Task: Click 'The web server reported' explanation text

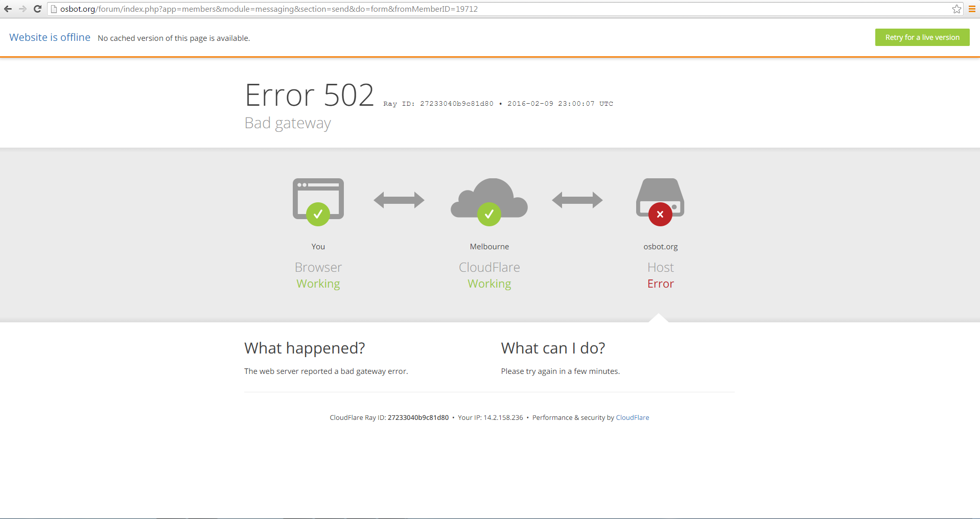Action: [x=326, y=371]
